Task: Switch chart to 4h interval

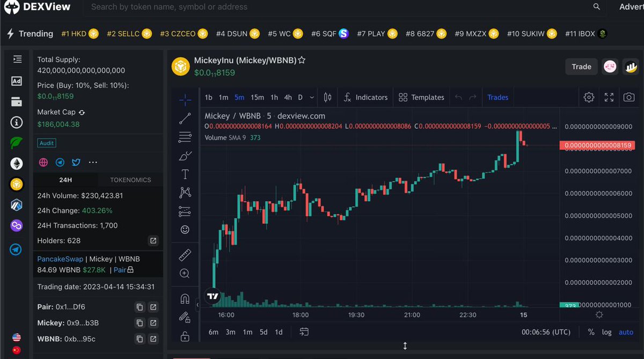Action: point(288,97)
